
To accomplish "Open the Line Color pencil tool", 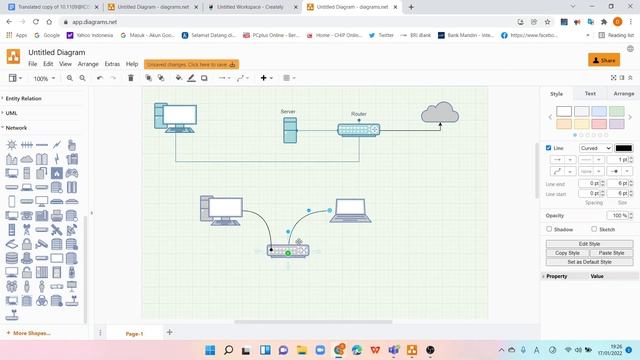I will click(x=191, y=78).
